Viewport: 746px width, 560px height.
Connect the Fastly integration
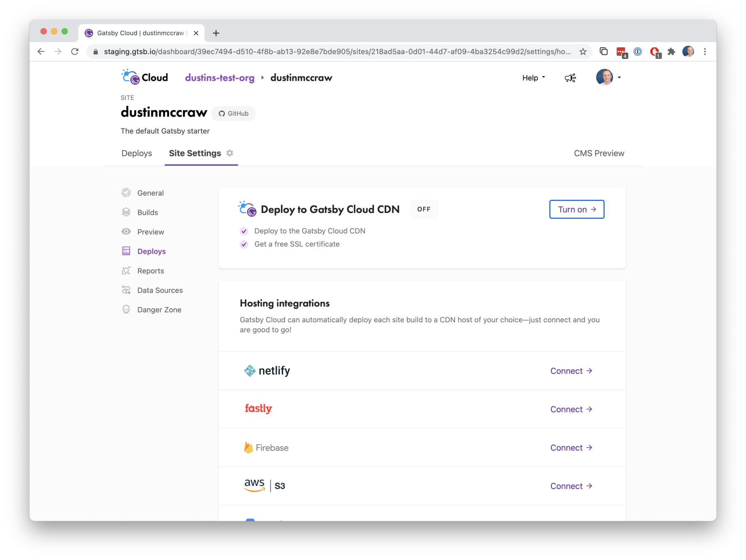571,409
